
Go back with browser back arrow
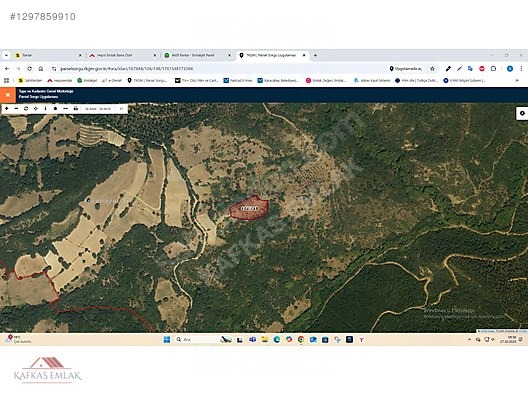point(7,69)
